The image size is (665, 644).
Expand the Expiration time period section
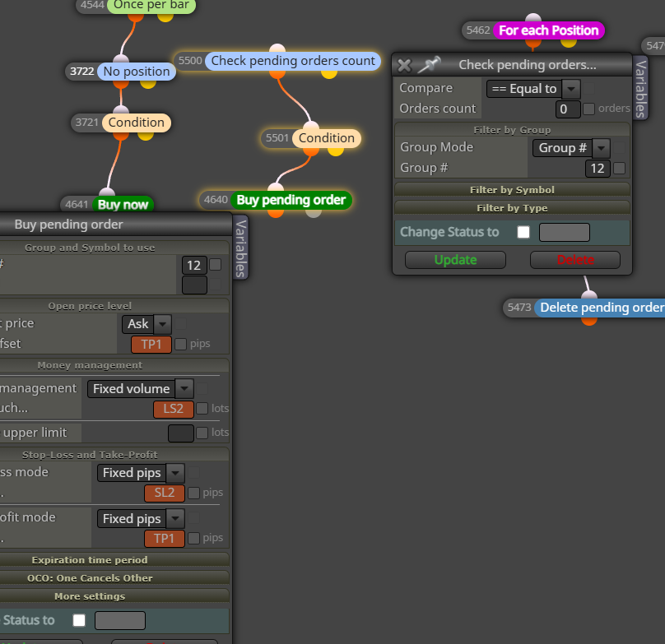114,559
